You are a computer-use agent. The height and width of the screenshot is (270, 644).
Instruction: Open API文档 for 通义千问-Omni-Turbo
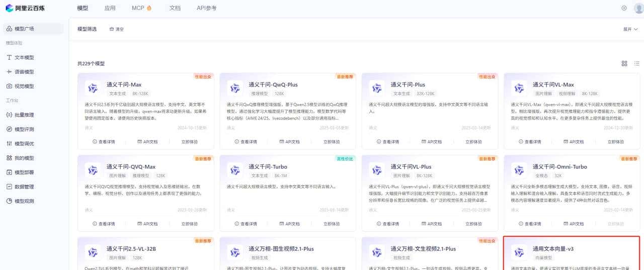click(574, 224)
